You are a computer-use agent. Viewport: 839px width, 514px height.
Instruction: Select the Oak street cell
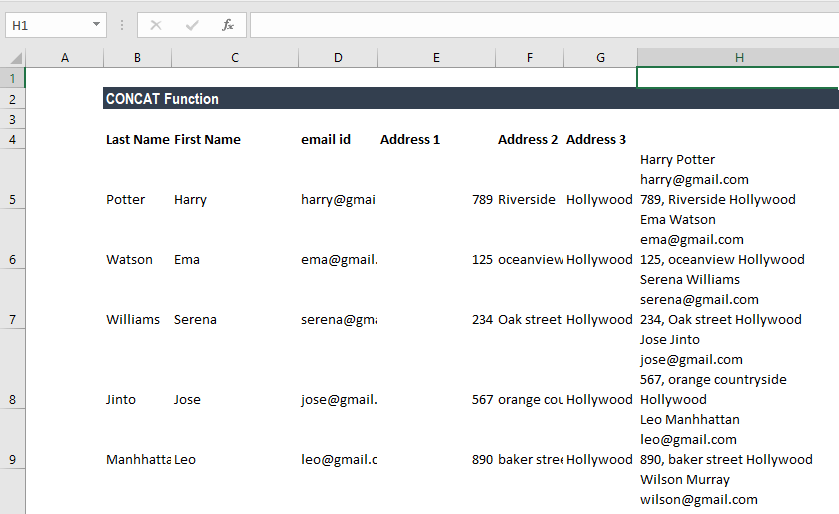(530, 300)
